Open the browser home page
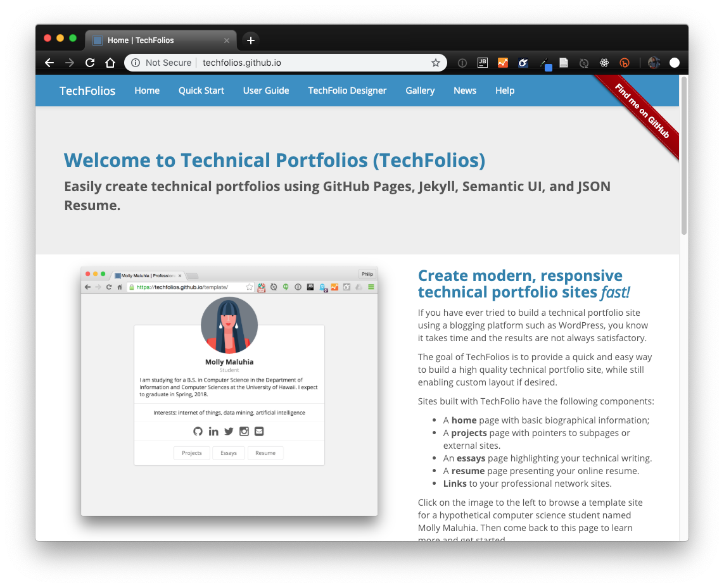Viewport: 724px width, 588px height. coord(110,63)
